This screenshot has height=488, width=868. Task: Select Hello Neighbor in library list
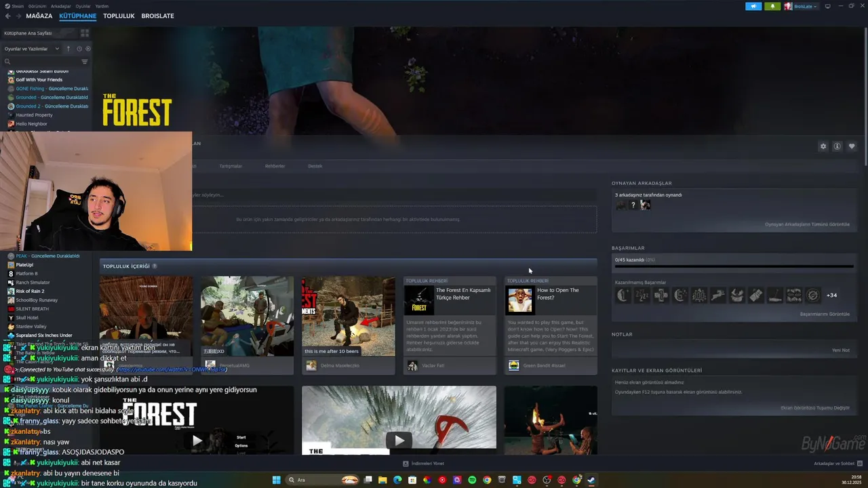point(31,123)
